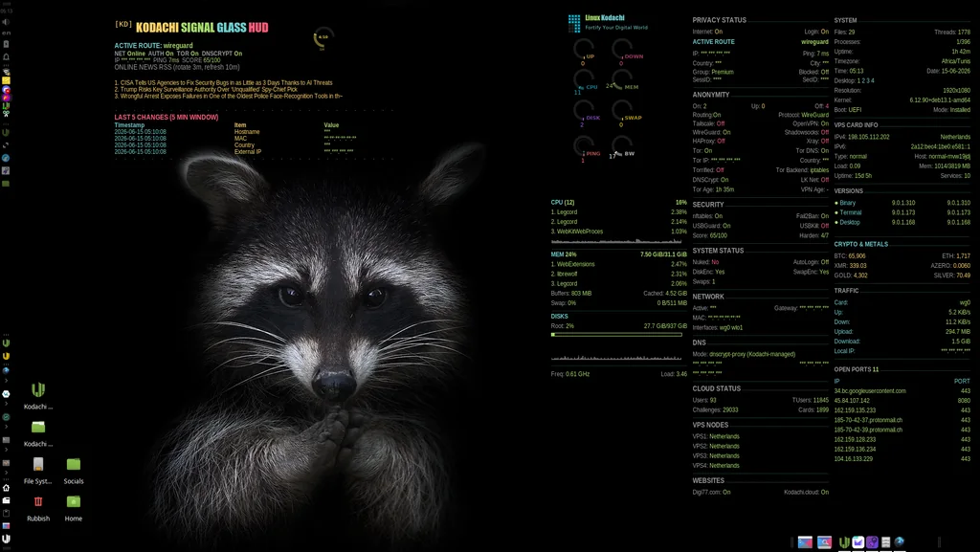This screenshot has width=980, height=552.
Task: Click the 4/10 score ring in HUD
Action: pyautogui.click(x=323, y=38)
